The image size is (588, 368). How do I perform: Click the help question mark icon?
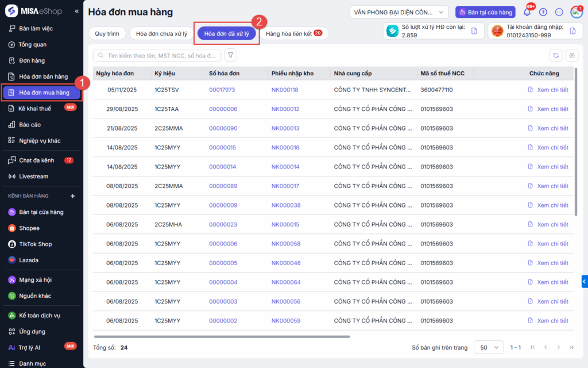(x=543, y=12)
